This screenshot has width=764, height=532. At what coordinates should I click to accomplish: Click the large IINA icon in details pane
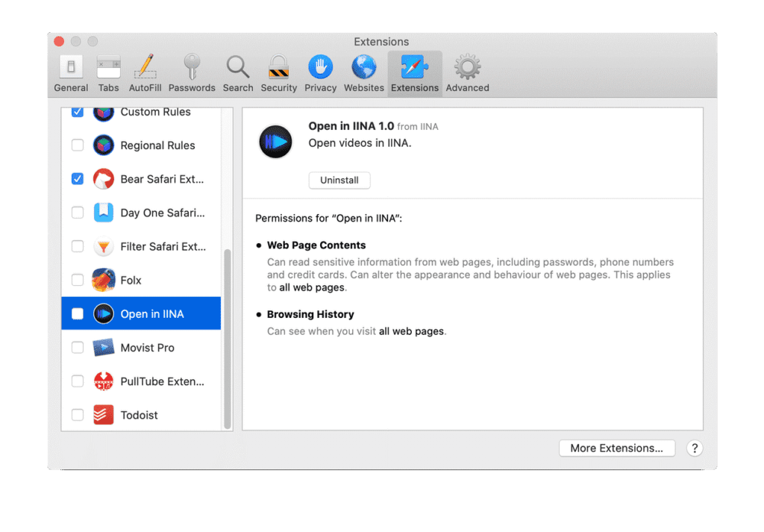pos(276,142)
